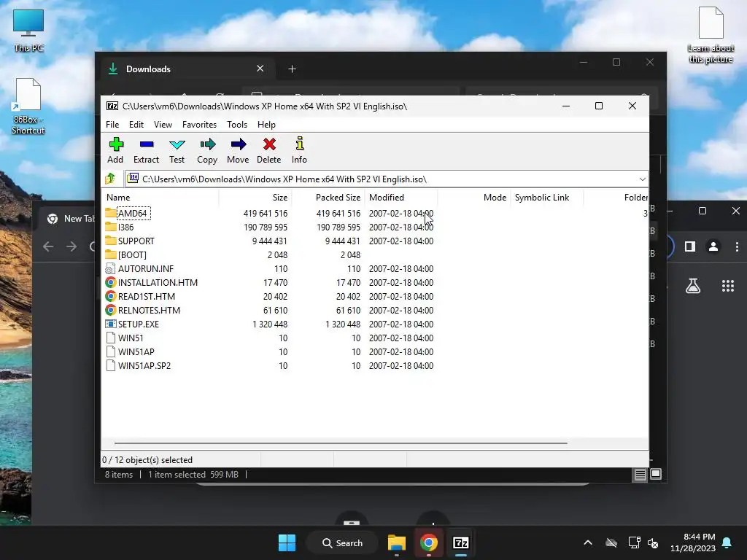Click the network display tray icon
The image size is (747, 560).
coord(634,542)
